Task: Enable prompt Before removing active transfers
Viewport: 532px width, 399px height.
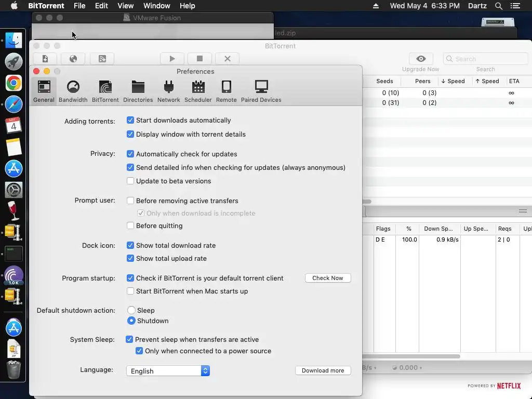Action: (130, 201)
